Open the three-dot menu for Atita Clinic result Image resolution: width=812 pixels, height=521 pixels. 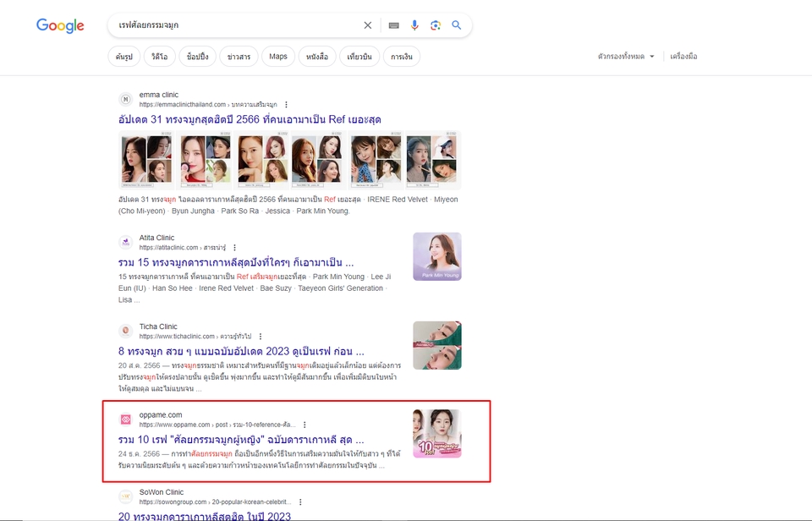click(x=234, y=248)
